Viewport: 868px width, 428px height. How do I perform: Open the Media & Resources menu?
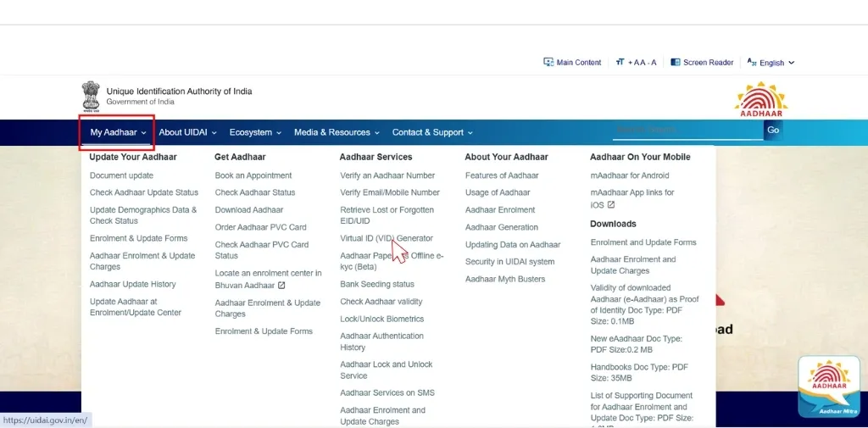tap(337, 132)
